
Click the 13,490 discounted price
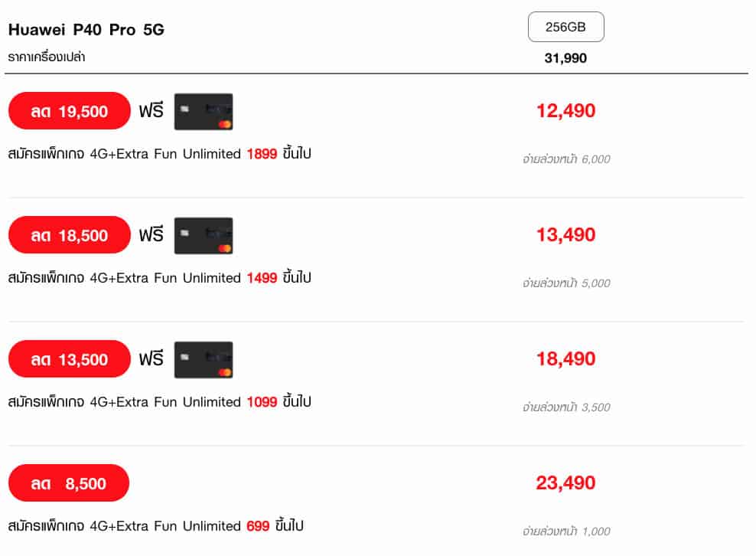(565, 235)
